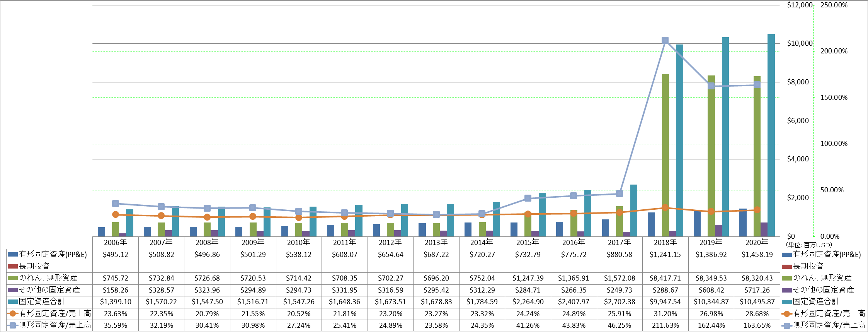Click the green goodwill bar for 2018年
Image resolution: width=868 pixels, height=332 pixels.
(665, 155)
